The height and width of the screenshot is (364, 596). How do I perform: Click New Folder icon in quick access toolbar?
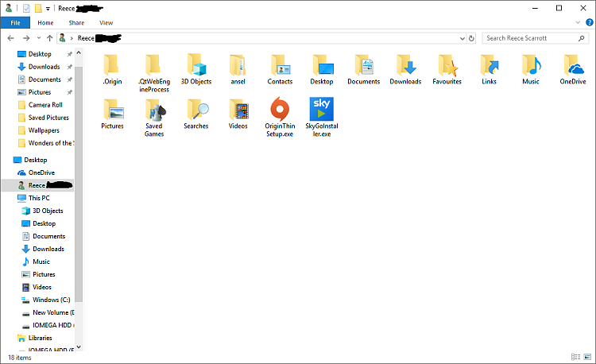tap(38, 8)
